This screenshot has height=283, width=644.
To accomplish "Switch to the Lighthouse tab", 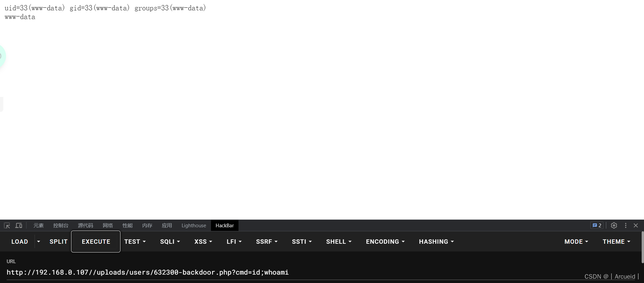I will [194, 226].
